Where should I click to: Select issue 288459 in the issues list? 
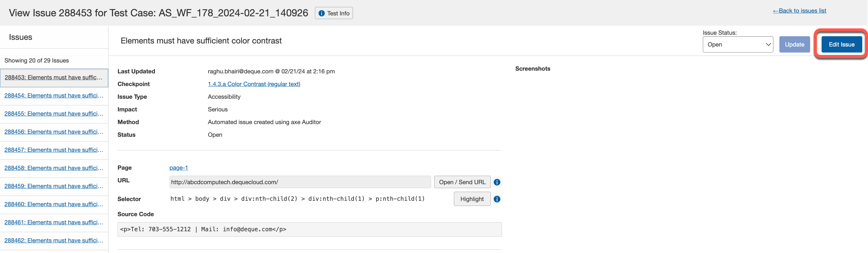pyautogui.click(x=54, y=186)
